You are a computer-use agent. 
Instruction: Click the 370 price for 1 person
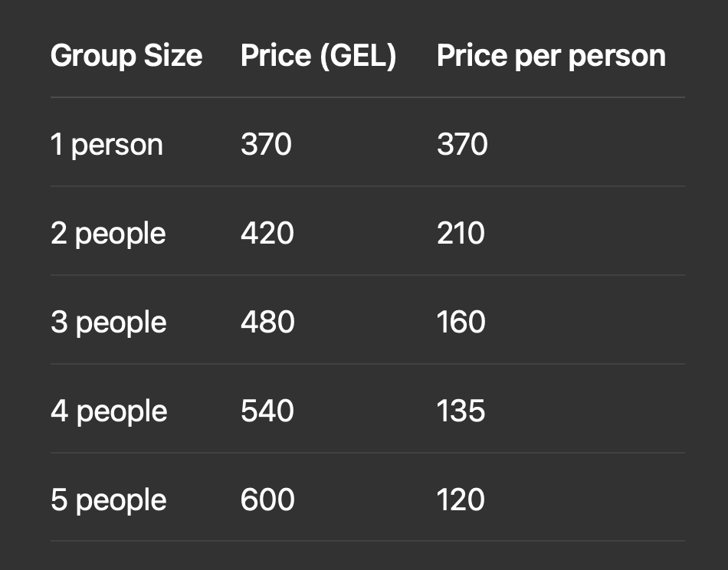pos(267,144)
